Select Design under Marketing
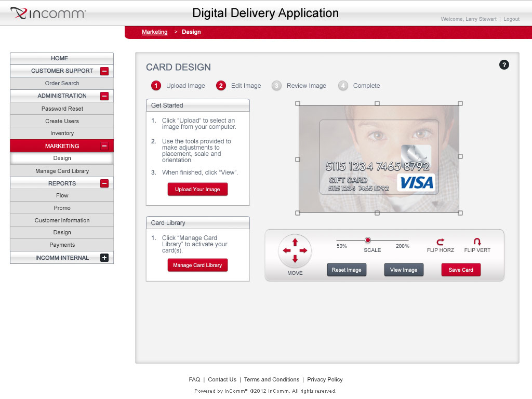 point(62,158)
